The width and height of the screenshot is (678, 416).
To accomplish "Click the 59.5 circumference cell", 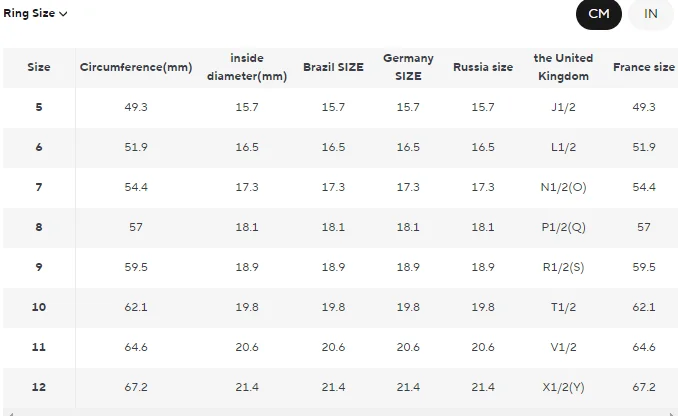I will 136,267.
